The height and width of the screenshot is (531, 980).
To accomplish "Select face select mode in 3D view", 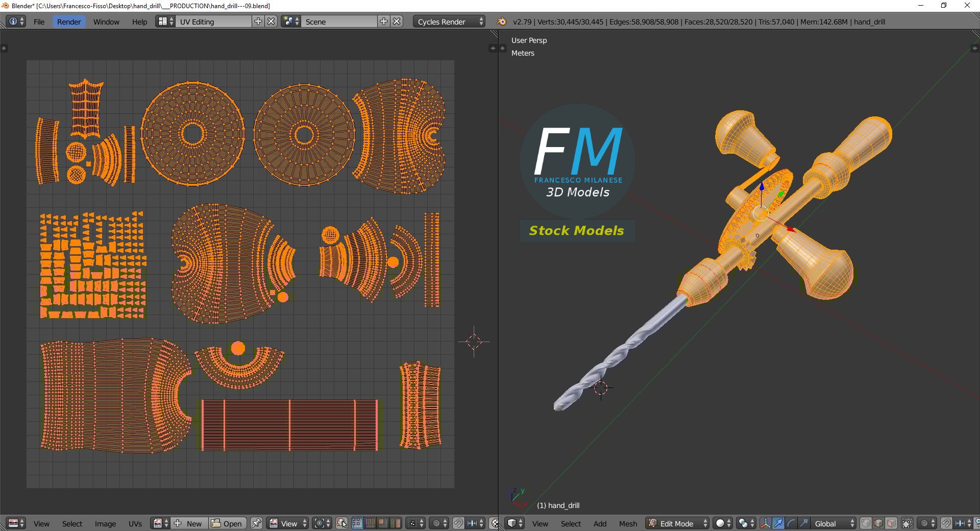I will (x=891, y=523).
